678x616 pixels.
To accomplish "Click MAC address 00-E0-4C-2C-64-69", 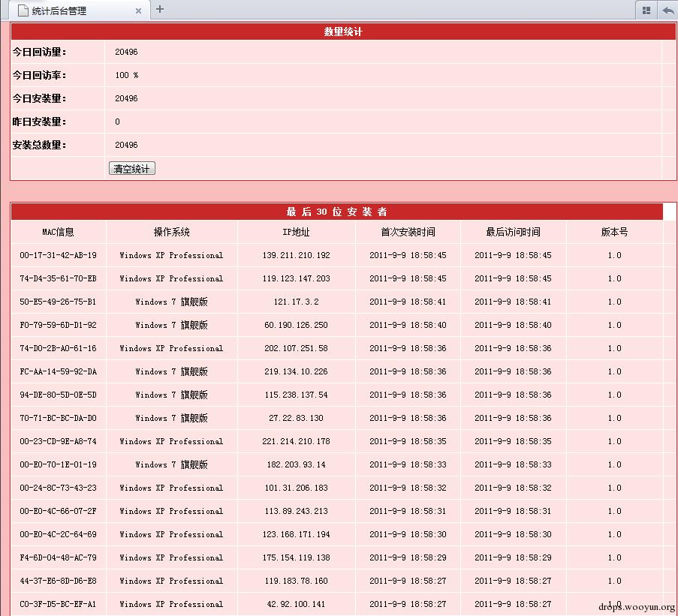I will [58, 534].
